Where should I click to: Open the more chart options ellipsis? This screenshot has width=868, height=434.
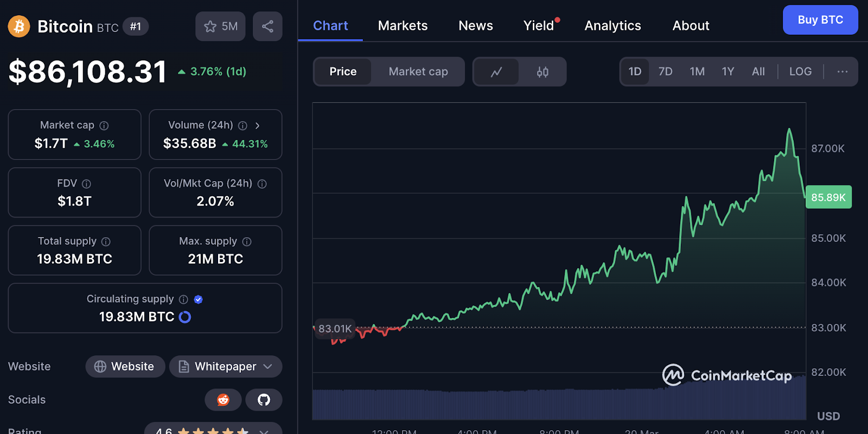coord(842,72)
